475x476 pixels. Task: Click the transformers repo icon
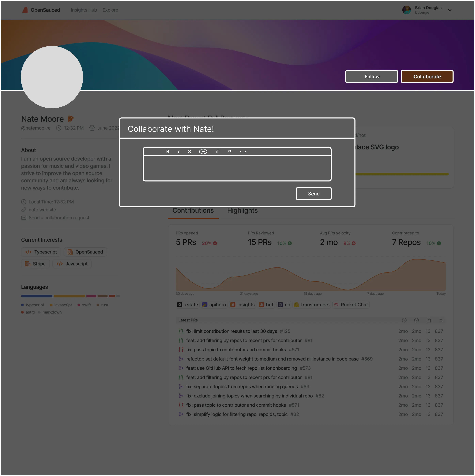coord(297,305)
